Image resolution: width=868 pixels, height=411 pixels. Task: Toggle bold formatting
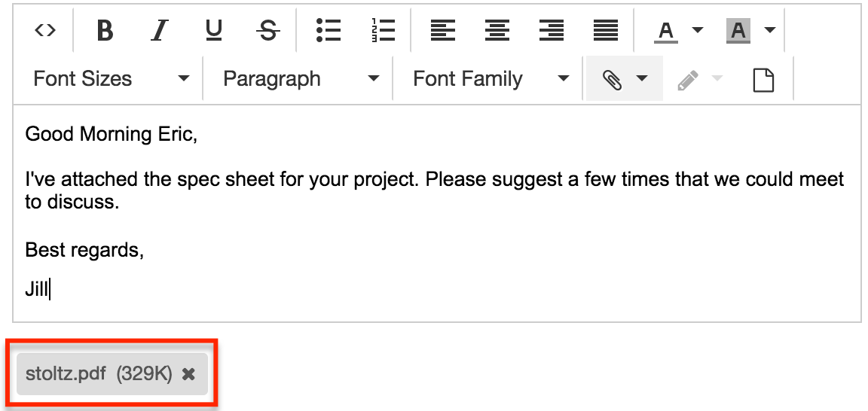[105, 30]
